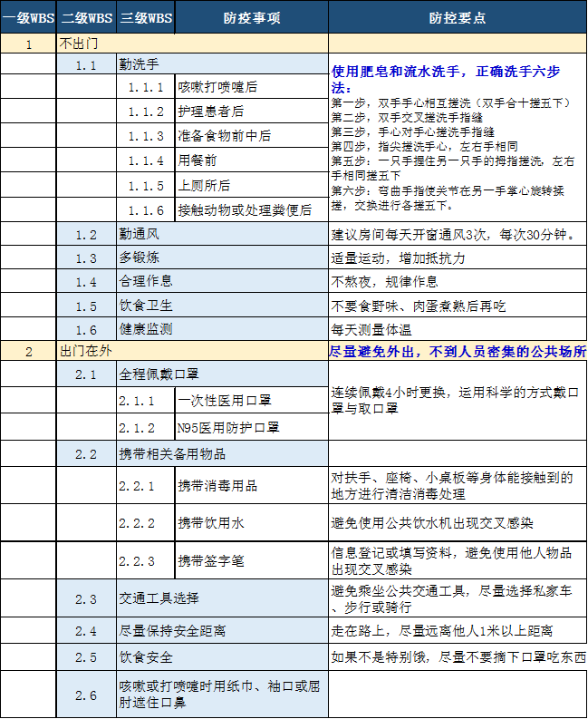588x719 pixels.
Task: Select cell numbered 1.6
Action: coord(87,329)
